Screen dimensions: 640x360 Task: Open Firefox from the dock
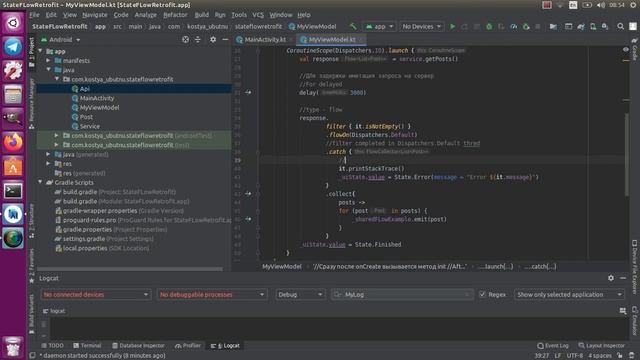click(x=13, y=142)
